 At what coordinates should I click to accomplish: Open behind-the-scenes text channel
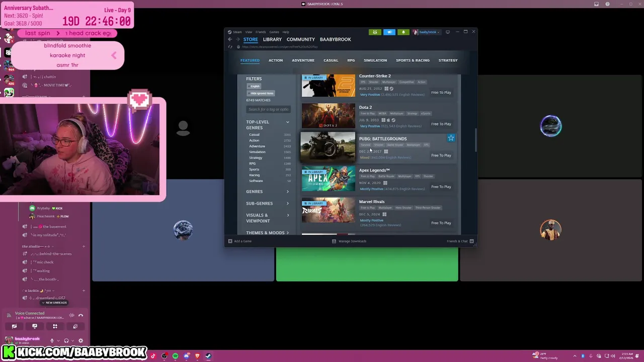tap(52, 253)
